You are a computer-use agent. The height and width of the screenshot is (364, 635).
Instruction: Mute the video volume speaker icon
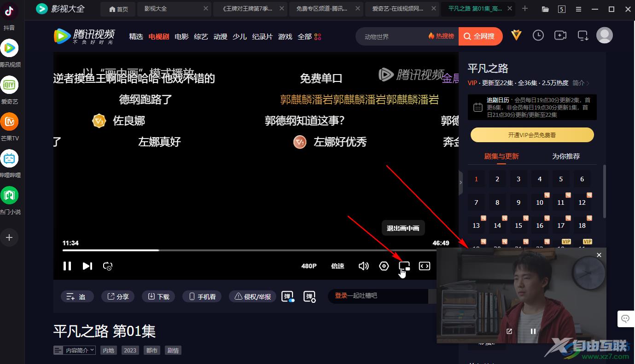tap(363, 266)
